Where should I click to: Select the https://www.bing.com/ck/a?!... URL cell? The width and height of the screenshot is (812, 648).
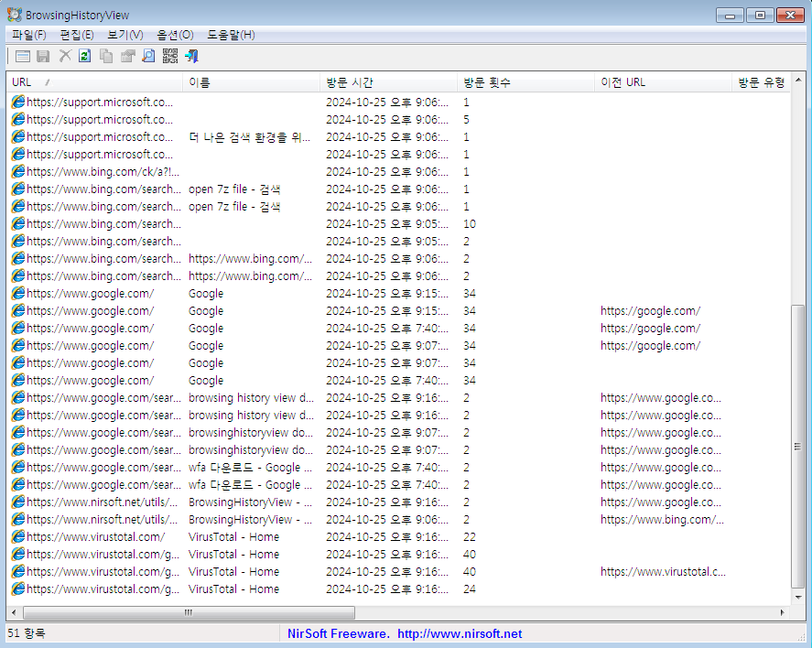point(103,171)
